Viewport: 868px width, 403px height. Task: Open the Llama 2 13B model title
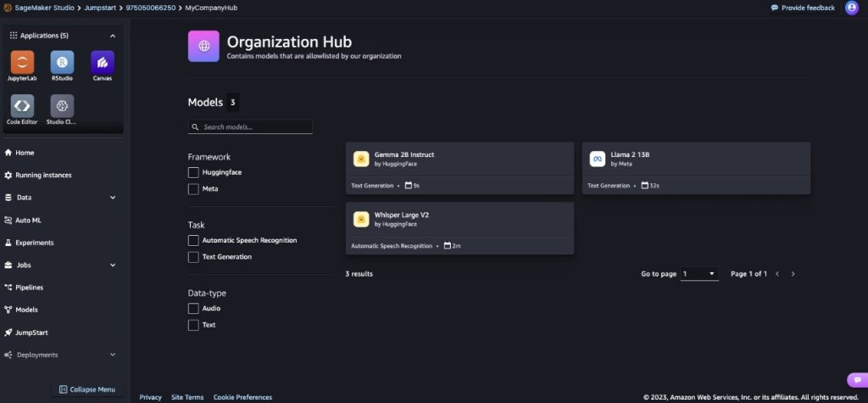pyautogui.click(x=630, y=154)
